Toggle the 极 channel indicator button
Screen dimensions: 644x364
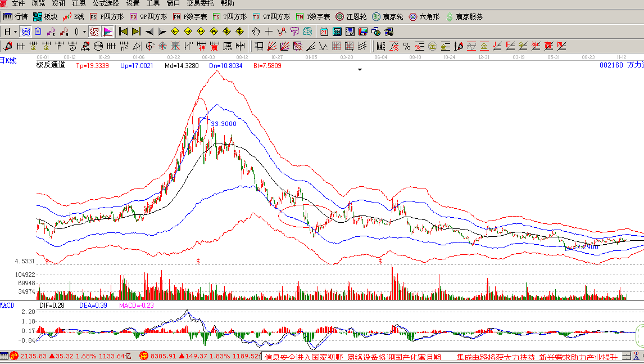pyautogui.click(x=94, y=32)
